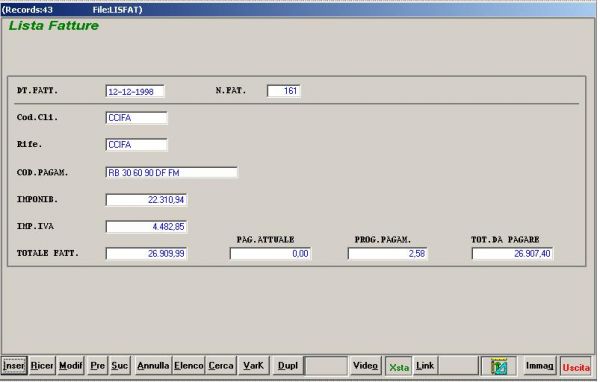Click the PAG.ATTUALE label
The width and height of the screenshot is (600, 382).
pyautogui.click(x=265, y=240)
